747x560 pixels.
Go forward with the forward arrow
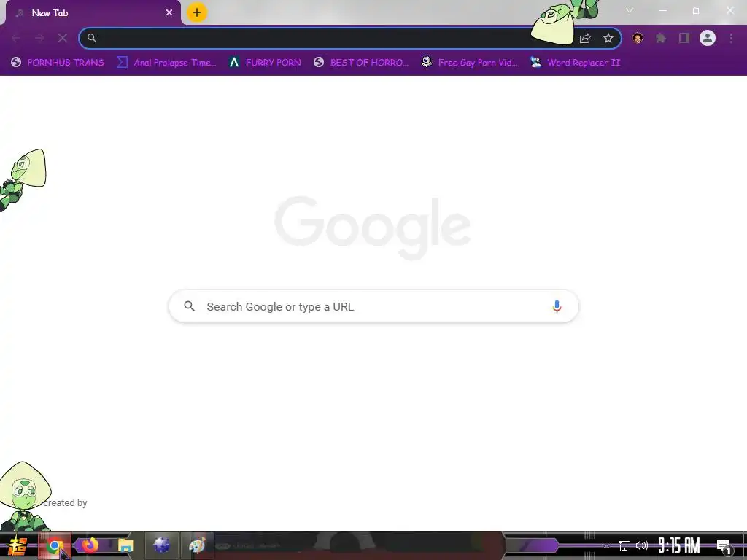coord(39,38)
